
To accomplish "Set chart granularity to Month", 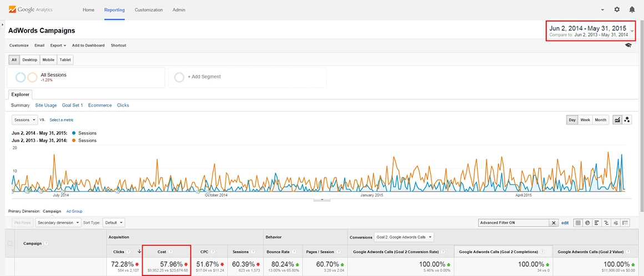I will coord(601,120).
